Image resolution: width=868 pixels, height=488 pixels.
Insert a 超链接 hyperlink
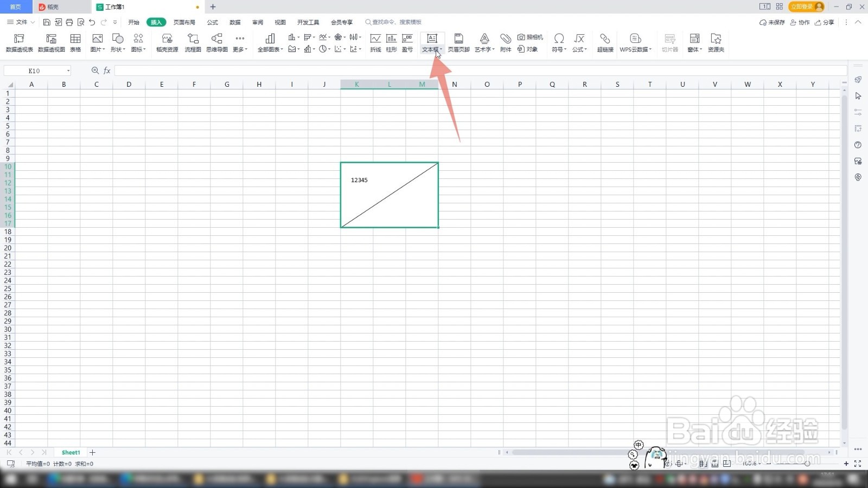[605, 43]
